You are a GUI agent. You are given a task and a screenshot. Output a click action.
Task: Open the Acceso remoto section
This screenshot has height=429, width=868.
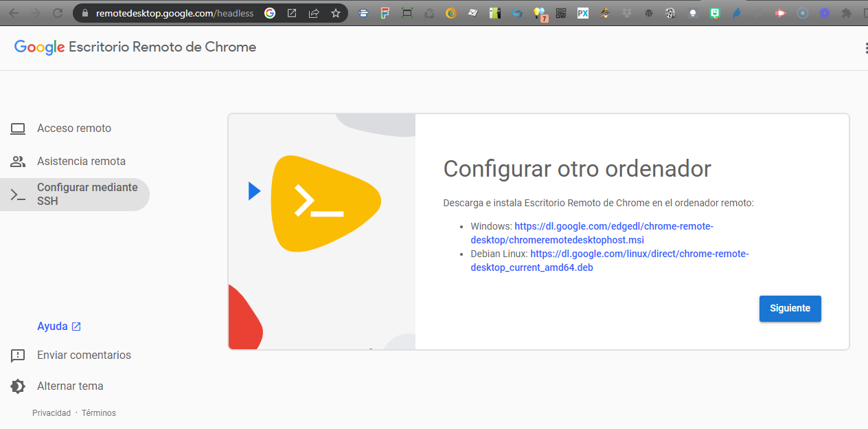(74, 129)
